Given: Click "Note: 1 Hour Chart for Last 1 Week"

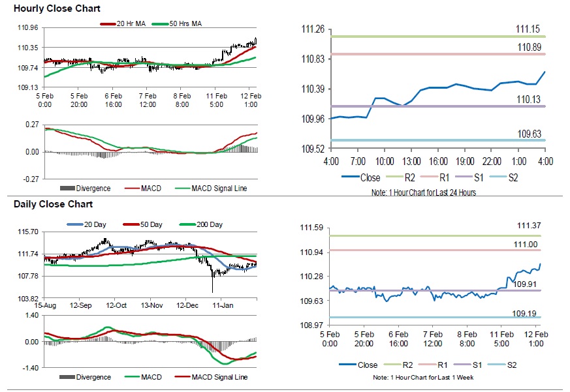Looking at the screenshot, I should tap(423, 378).
